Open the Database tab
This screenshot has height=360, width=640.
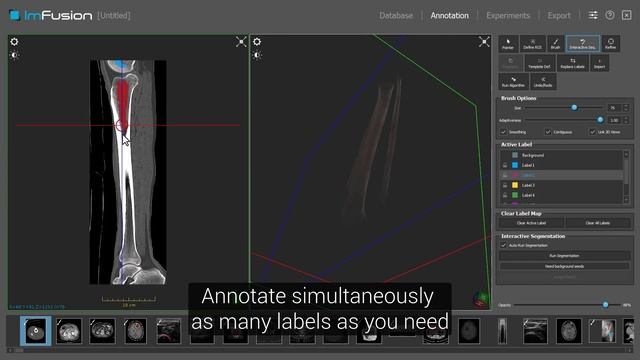click(x=396, y=16)
